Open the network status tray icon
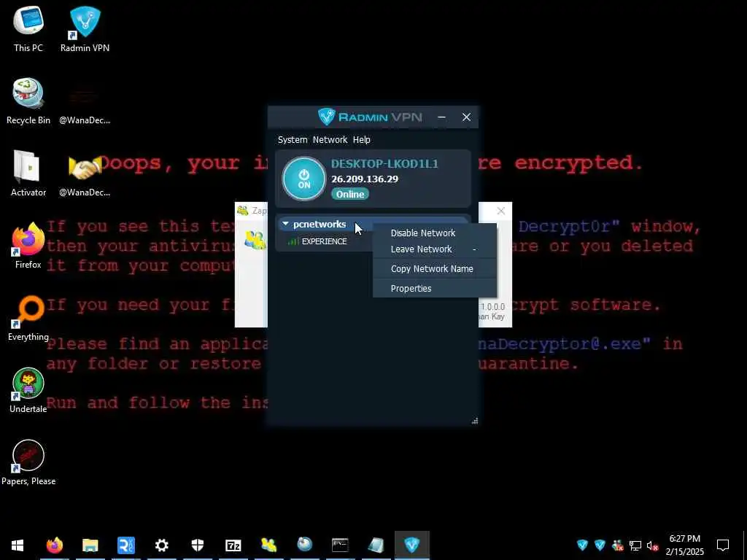Screen dimensions: 747x560 pyautogui.click(x=635, y=545)
